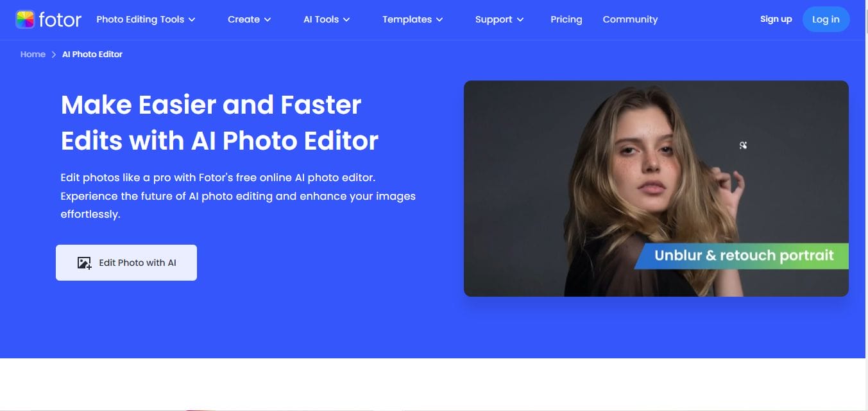868x411 pixels.
Task: Click the Sign up link
Action: click(x=776, y=19)
